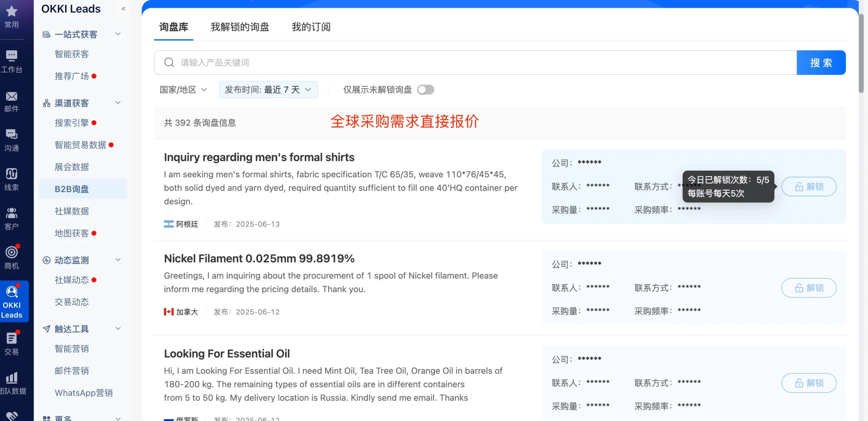Switch to the 我解锁的询盘 tab

(x=240, y=27)
